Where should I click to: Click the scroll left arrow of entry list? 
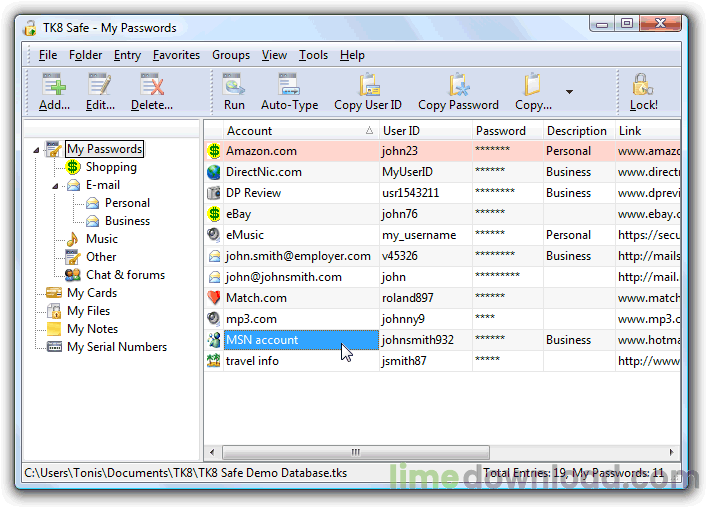[x=212, y=452]
